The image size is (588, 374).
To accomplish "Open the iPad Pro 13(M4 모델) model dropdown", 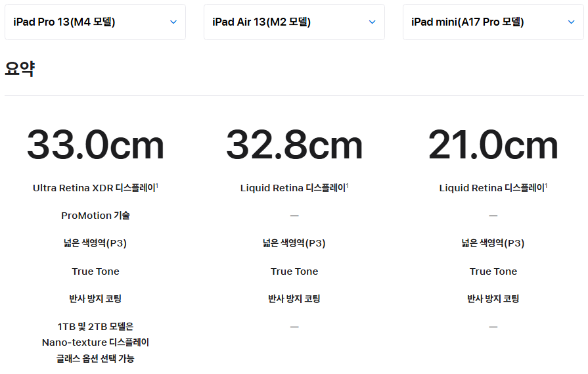I will click(95, 22).
